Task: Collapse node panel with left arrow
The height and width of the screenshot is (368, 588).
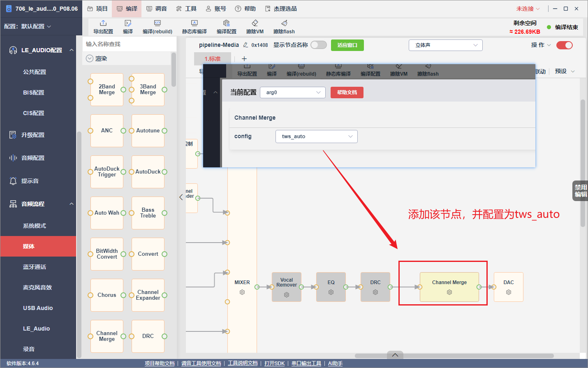Action: coord(181,197)
